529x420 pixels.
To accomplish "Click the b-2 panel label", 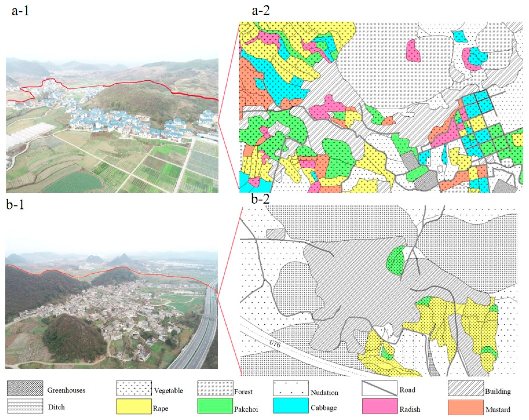I will [x=260, y=199].
